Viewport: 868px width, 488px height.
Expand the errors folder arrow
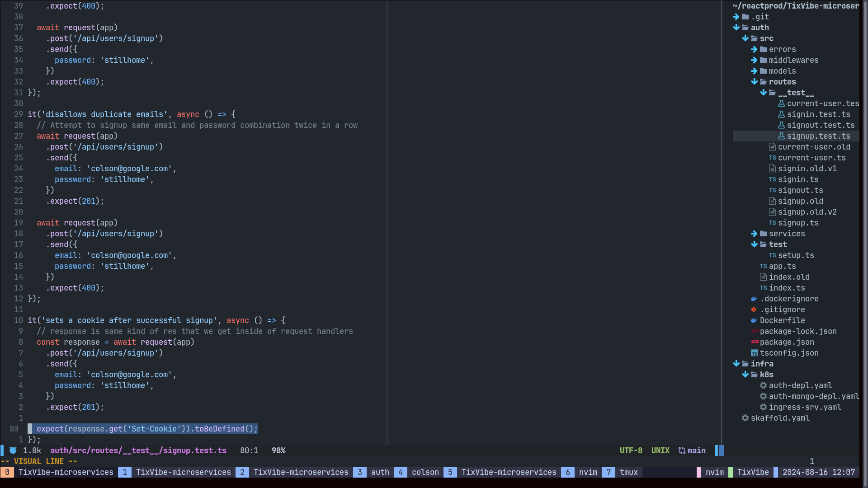click(x=754, y=49)
